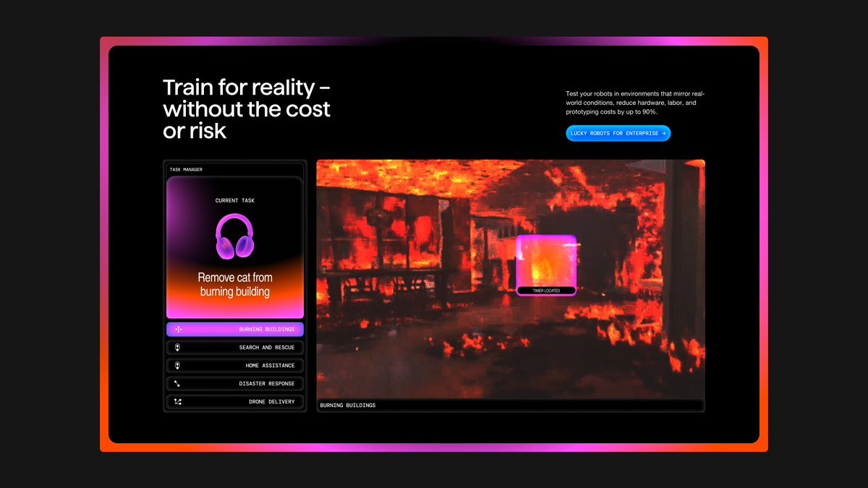This screenshot has height=488, width=868.
Task: Click the Burning Buildings caption below the viewport
Action: coord(348,406)
